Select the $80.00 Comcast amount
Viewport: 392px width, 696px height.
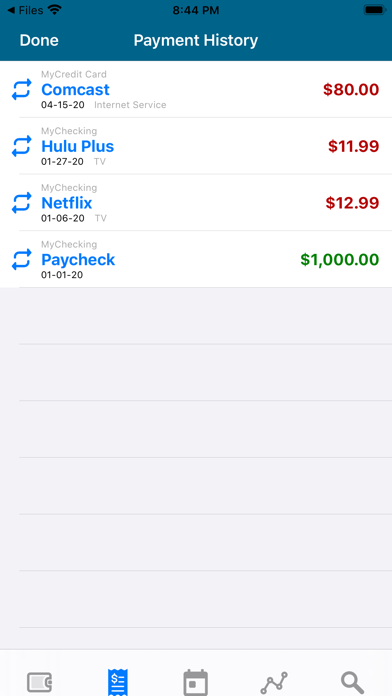[351, 90]
